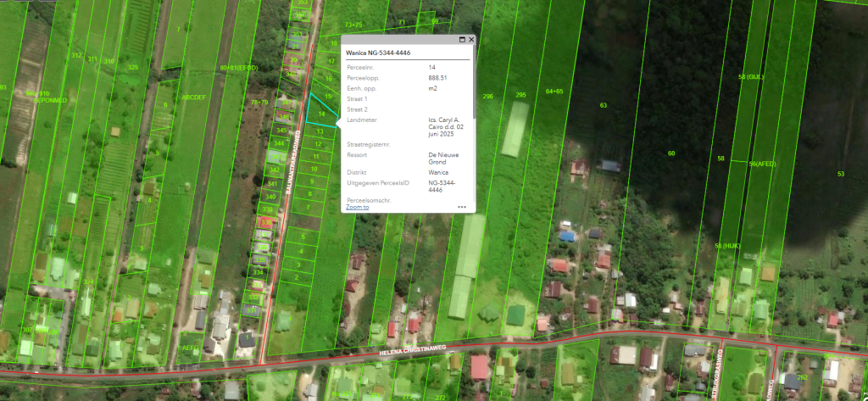Select parcel 325 on the left

132,67
